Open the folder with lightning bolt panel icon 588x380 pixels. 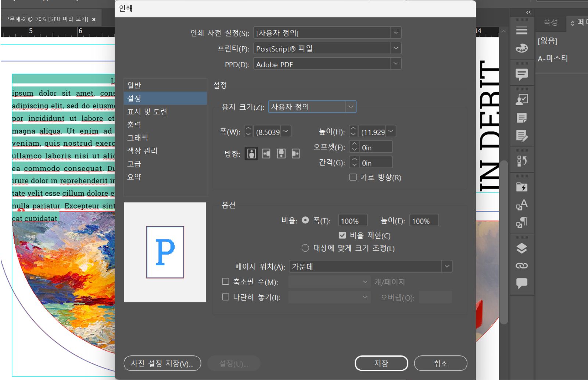[x=521, y=187]
